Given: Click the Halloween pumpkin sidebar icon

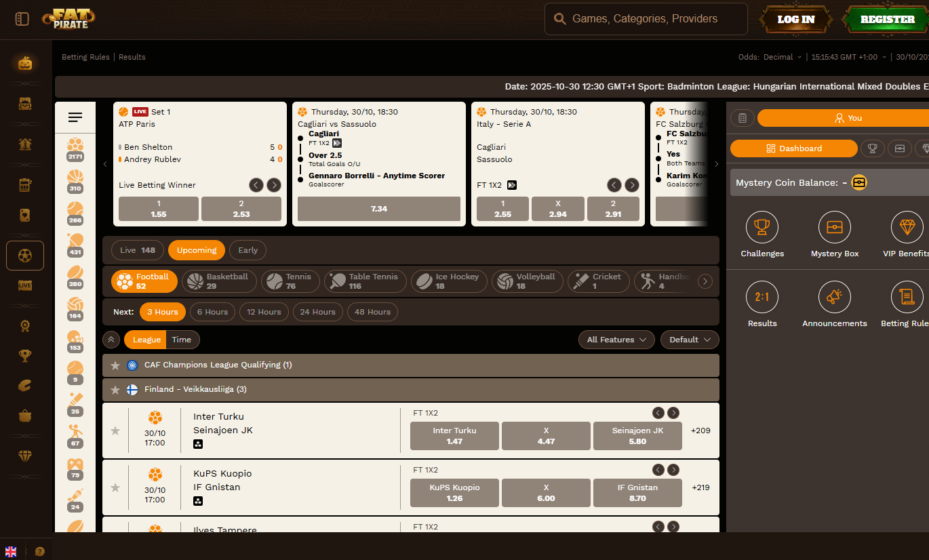Looking at the screenshot, I should (x=25, y=64).
